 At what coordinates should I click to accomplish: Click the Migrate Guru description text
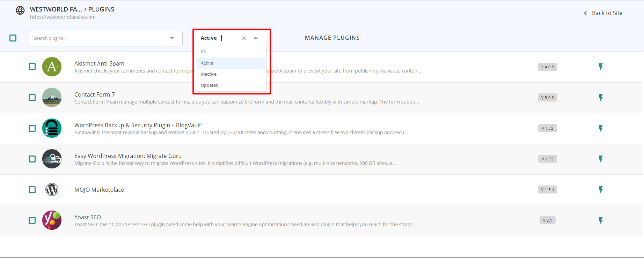click(235, 163)
